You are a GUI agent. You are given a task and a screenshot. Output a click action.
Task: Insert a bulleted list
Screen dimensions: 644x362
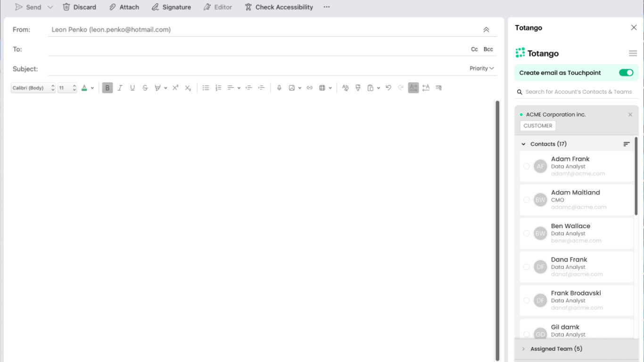[206, 88]
